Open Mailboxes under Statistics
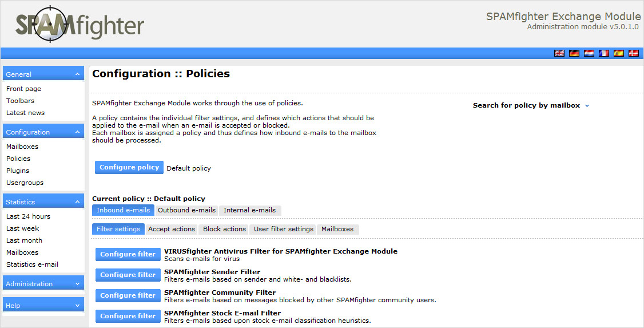This screenshot has width=644, height=328. 22,252
